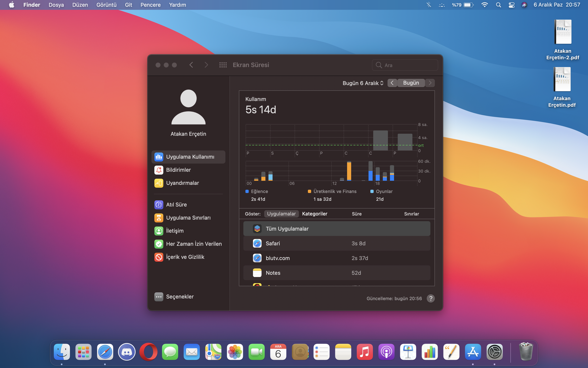Open the Görüntü menu
588x368 pixels.
pos(106,5)
